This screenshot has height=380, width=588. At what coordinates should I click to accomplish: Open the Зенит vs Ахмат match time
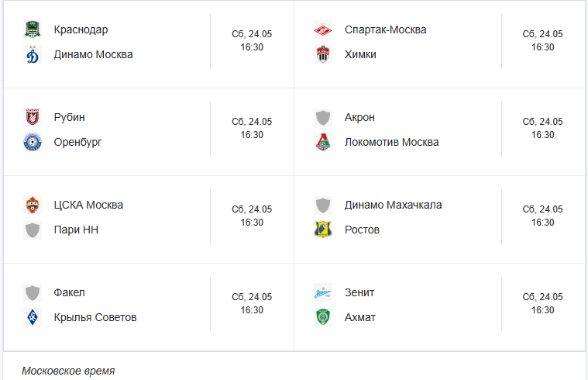tap(542, 310)
